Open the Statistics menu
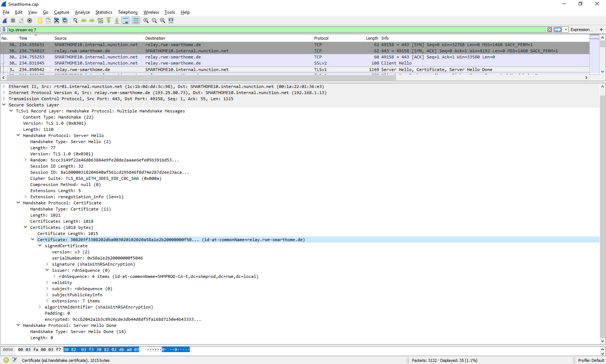Viewport: 606px width, 364px height. click(104, 12)
